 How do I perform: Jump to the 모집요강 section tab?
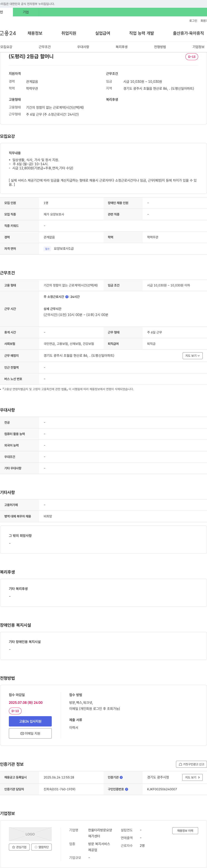pos(6,47)
